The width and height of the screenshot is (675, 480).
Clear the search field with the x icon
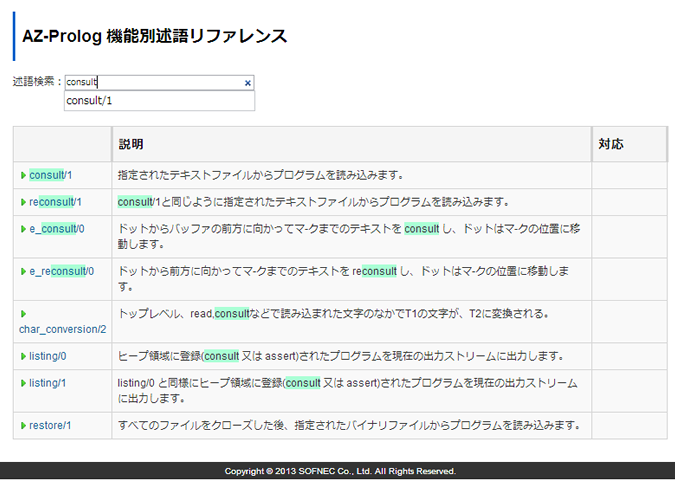[x=248, y=83]
